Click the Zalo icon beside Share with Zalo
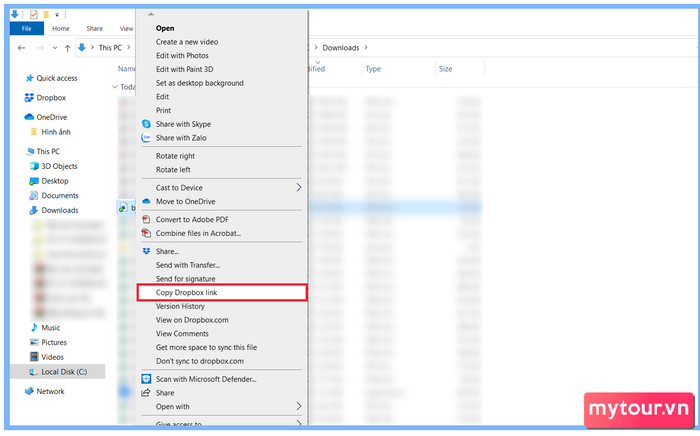Image resolution: width=700 pixels, height=436 pixels. 146,138
